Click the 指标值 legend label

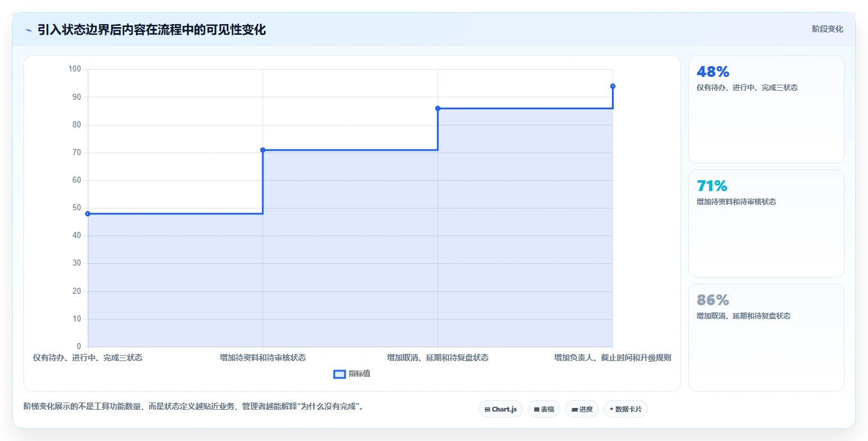[x=359, y=374]
